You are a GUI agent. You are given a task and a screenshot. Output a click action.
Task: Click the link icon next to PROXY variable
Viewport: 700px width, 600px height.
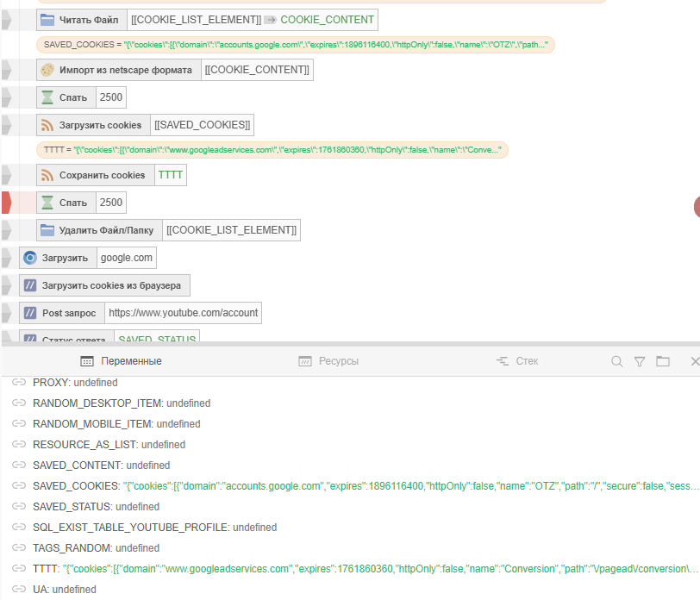coord(18,383)
